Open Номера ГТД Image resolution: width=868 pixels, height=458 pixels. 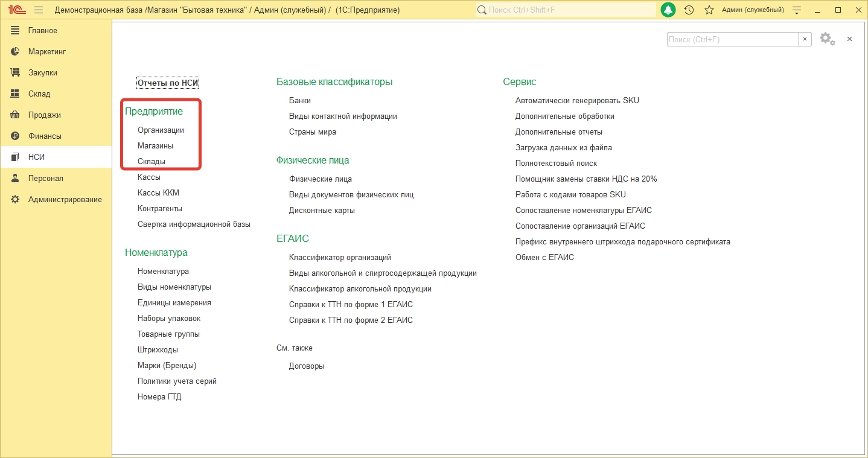point(159,397)
